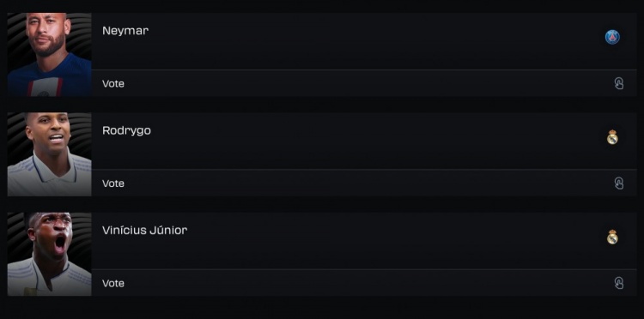This screenshot has width=644, height=319.
Task: Click the blank area below Rodrygo's name
Action: point(349,153)
